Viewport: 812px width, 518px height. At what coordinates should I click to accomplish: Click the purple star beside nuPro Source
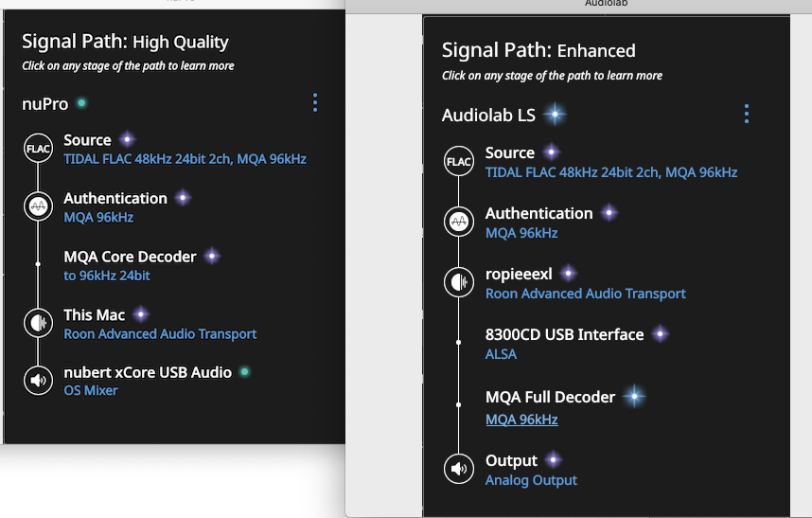pos(126,140)
